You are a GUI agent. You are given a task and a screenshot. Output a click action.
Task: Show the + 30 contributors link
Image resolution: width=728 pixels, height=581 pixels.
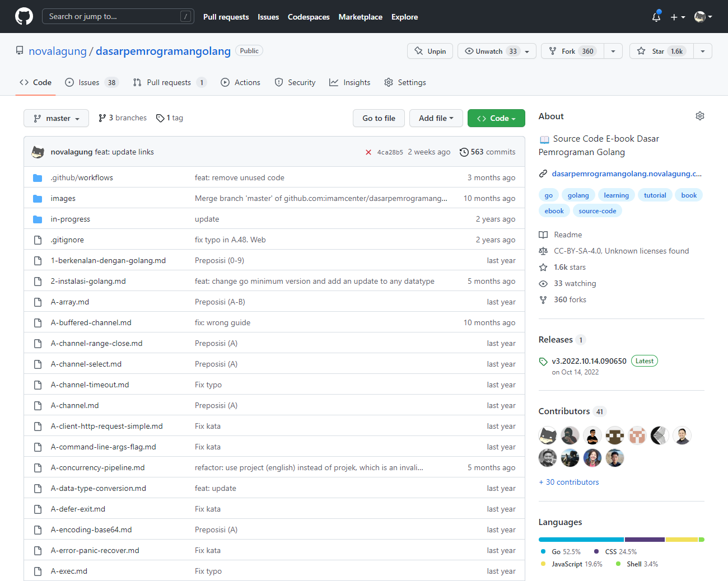pos(569,482)
